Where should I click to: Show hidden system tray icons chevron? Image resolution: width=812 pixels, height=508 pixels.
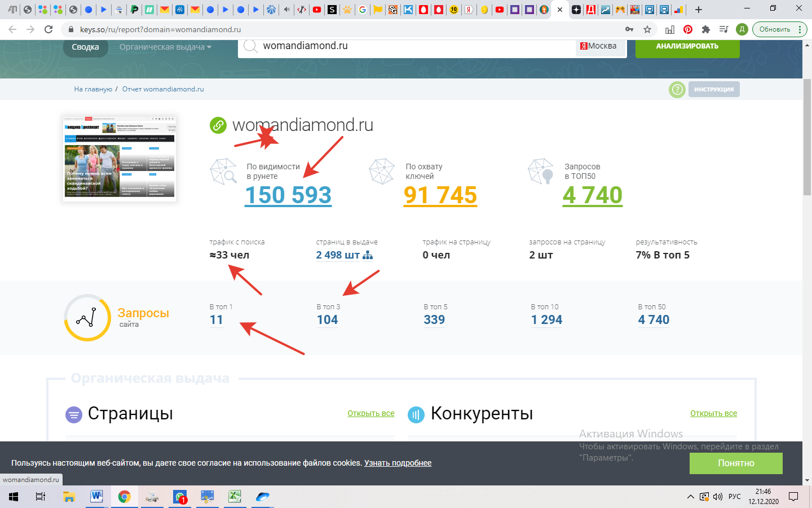(x=690, y=497)
